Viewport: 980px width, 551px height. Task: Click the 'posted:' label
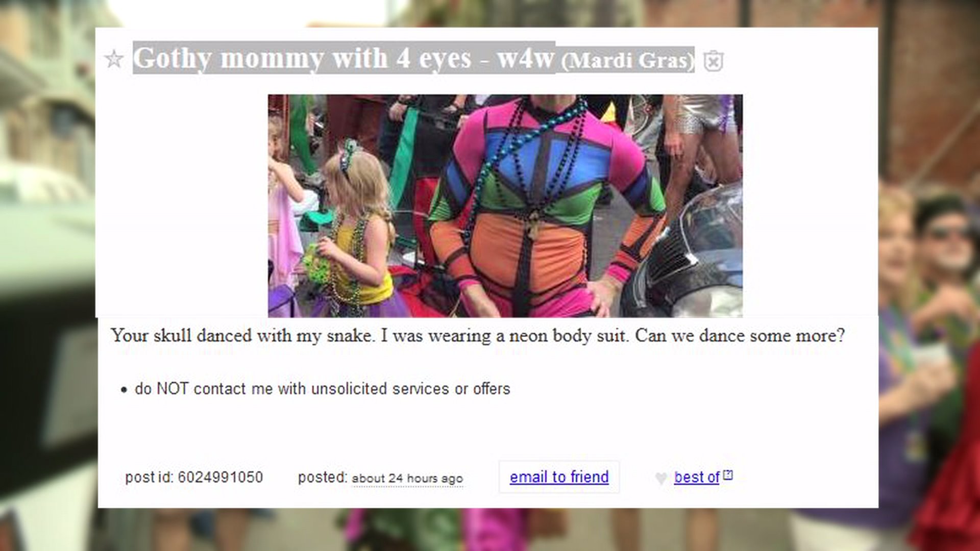click(x=323, y=477)
